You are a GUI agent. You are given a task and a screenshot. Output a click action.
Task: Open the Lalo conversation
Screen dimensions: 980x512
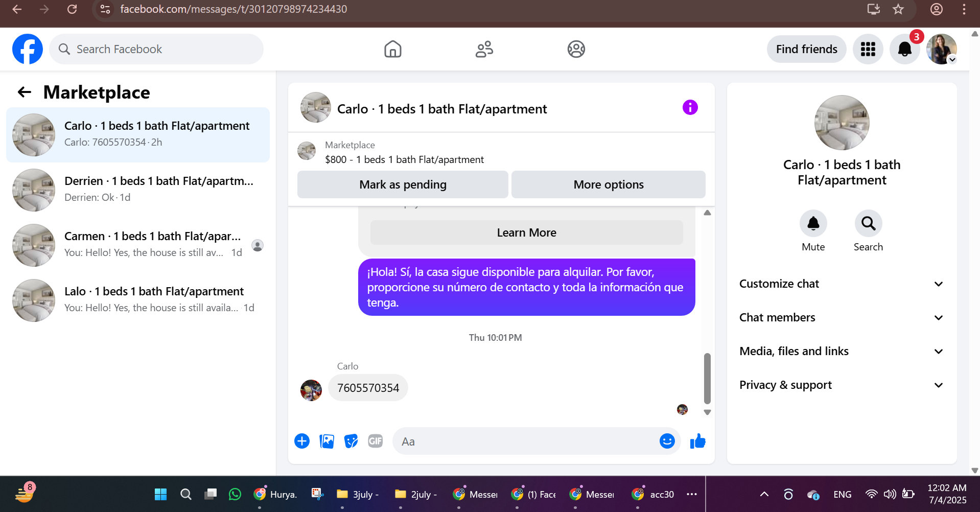[138, 300]
